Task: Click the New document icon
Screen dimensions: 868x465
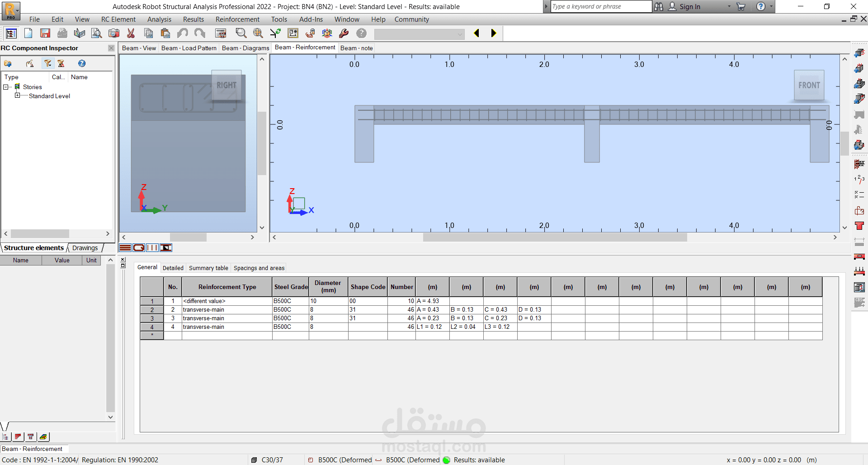Action: (x=28, y=33)
